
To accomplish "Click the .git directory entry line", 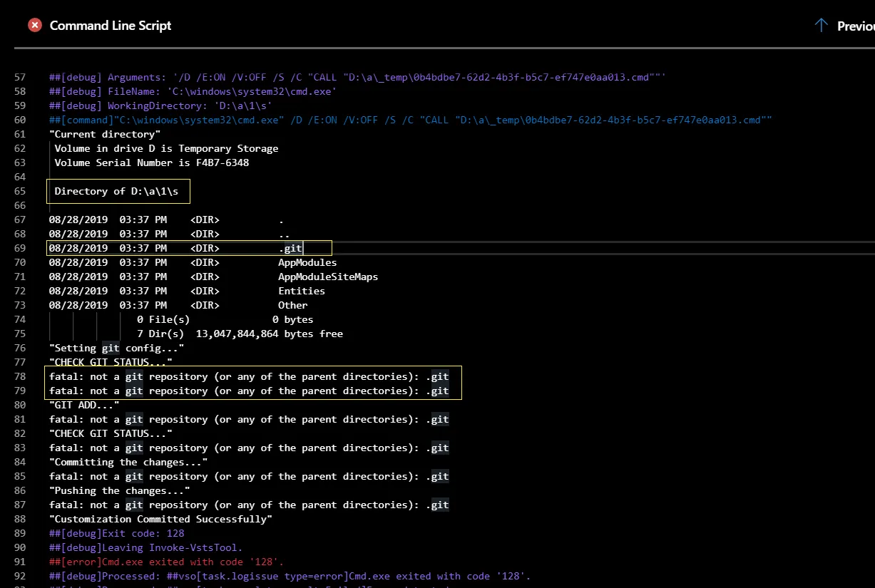I will coord(175,248).
